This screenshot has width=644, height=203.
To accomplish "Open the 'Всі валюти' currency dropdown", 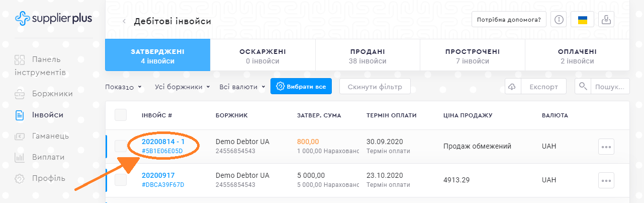I will [x=242, y=87].
